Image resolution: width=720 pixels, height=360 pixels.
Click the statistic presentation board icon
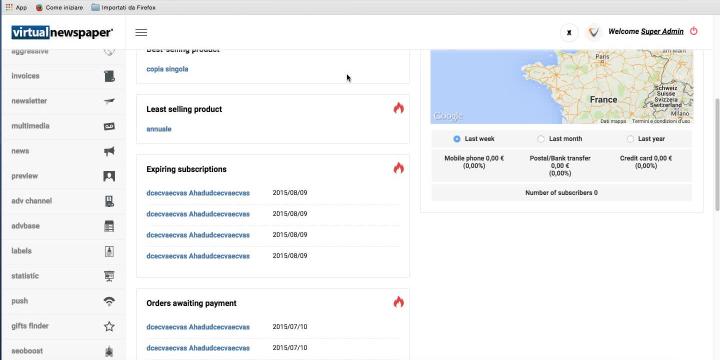point(109,276)
